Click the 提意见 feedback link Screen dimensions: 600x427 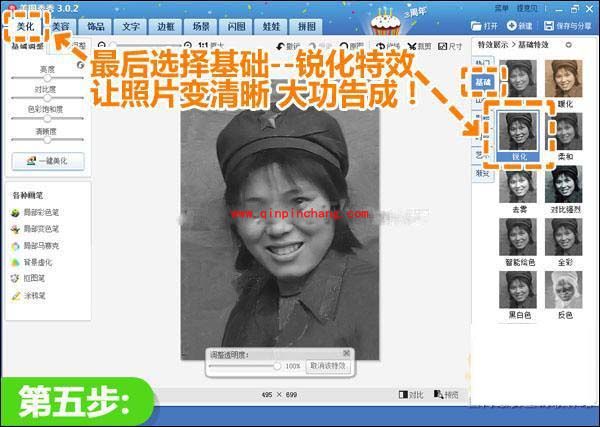[527, 8]
